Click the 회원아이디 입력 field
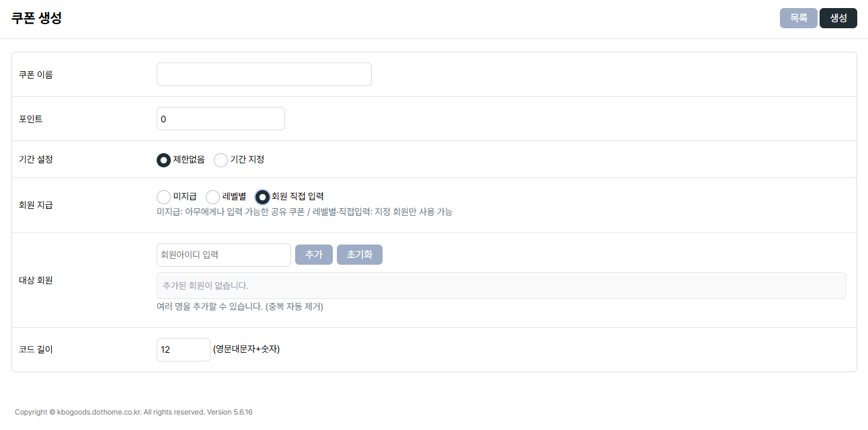The height and width of the screenshot is (430, 868). pyautogui.click(x=224, y=255)
